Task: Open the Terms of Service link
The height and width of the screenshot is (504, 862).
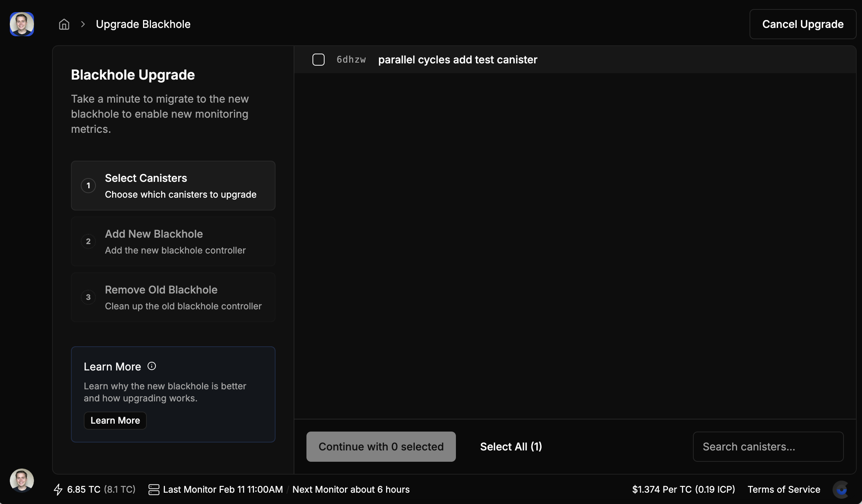Action: (784, 489)
